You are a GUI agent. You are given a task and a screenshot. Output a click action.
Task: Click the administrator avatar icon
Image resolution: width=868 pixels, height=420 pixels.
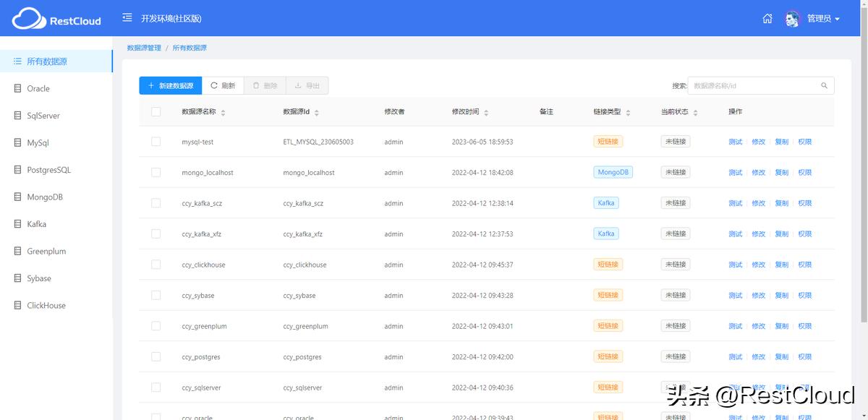tap(792, 19)
